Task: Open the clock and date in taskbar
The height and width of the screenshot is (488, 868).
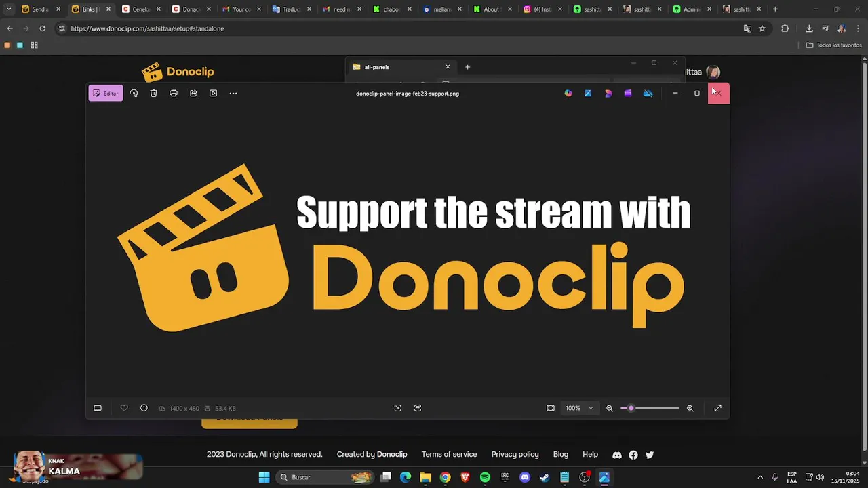Action: pyautogui.click(x=846, y=477)
